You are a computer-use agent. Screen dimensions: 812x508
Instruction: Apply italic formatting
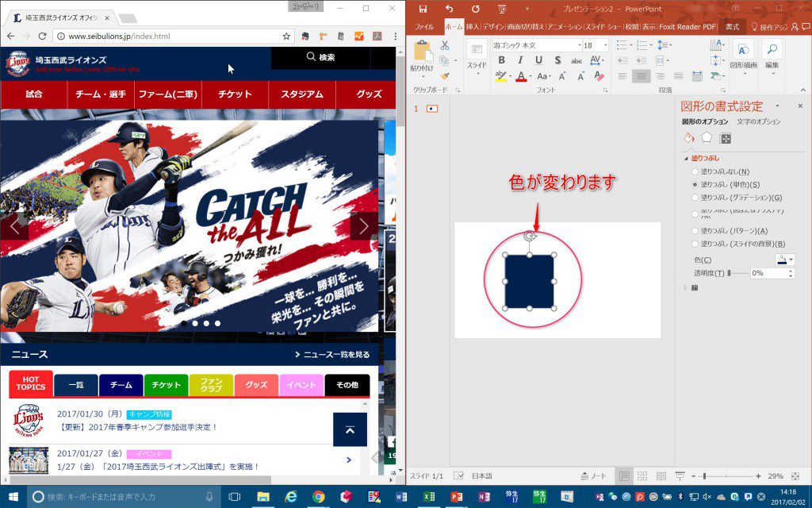[x=520, y=60]
